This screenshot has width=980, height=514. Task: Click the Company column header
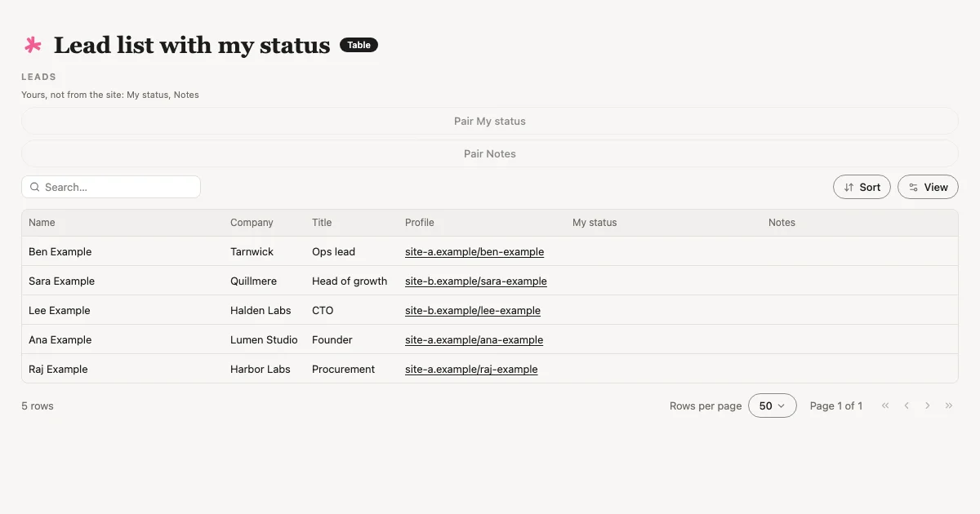[x=252, y=222]
